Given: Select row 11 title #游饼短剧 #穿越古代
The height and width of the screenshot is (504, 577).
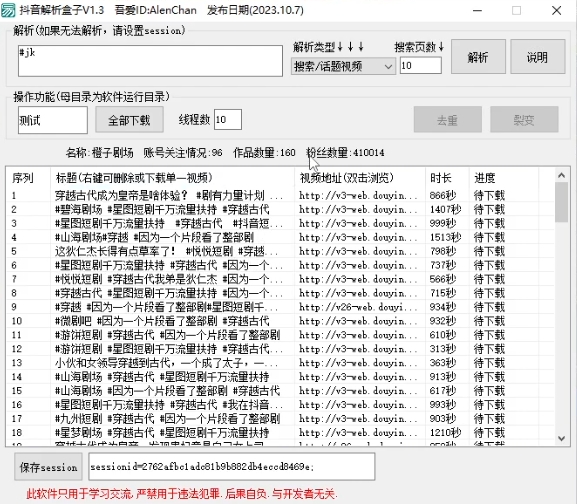Looking at the screenshot, I should click(x=167, y=335).
